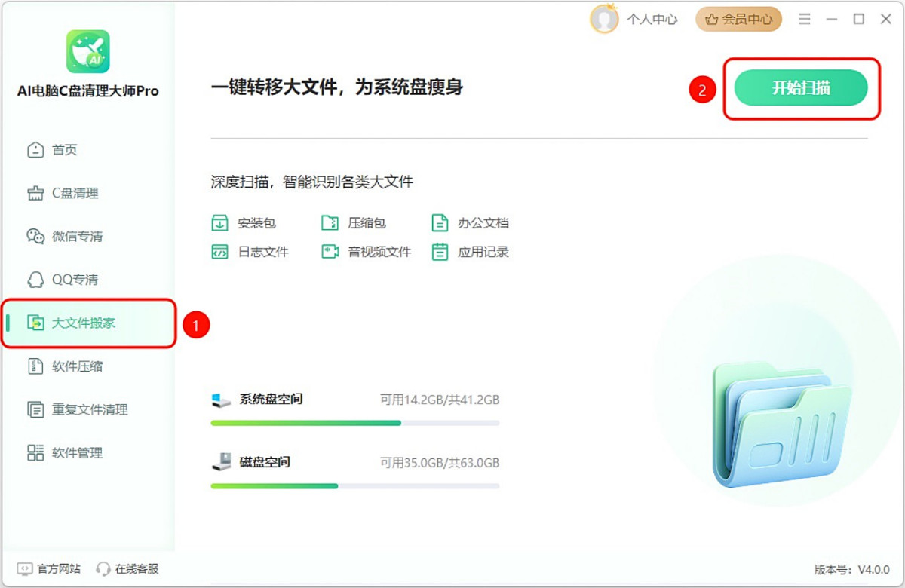The width and height of the screenshot is (905, 588).
Task: Open the hamburger main menu
Action: [x=805, y=20]
